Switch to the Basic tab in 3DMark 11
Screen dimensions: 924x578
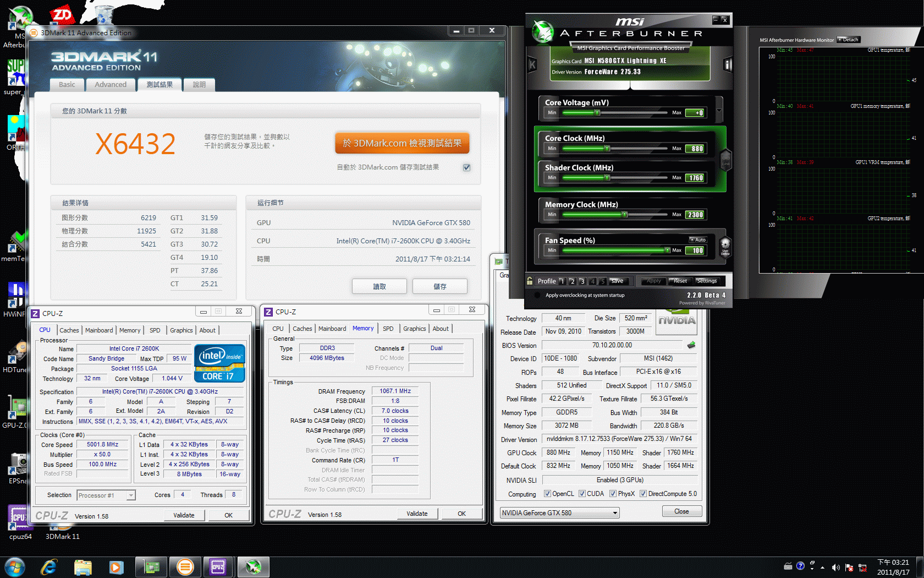pyautogui.click(x=67, y=84)
